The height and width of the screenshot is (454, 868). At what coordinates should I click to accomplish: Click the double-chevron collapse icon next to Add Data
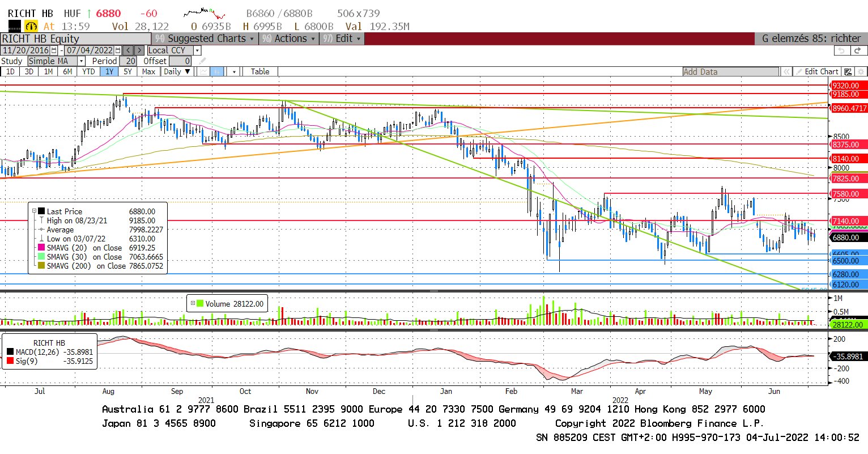coord(786,72)
